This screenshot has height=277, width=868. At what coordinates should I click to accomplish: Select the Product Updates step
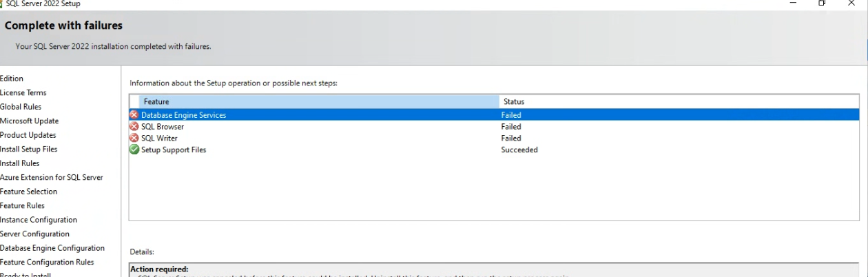28,135
